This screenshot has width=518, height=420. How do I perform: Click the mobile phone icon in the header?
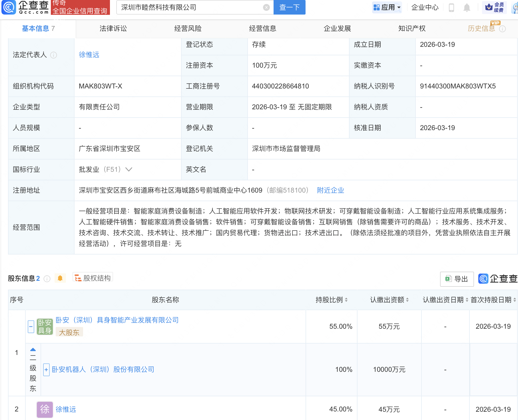(452, 7)
